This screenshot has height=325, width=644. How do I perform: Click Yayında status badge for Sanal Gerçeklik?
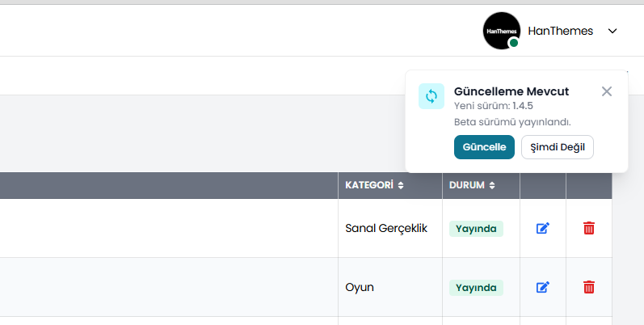(476, 229)
